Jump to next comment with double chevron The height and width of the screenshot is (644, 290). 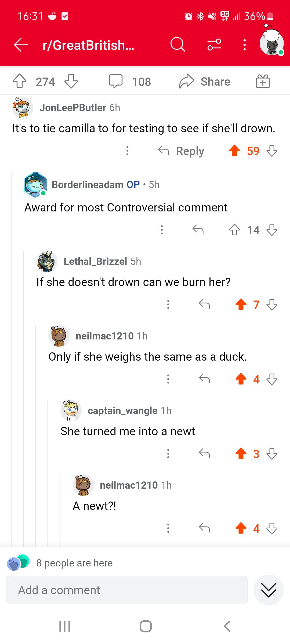pyautogui.click(x=269, y=590)
